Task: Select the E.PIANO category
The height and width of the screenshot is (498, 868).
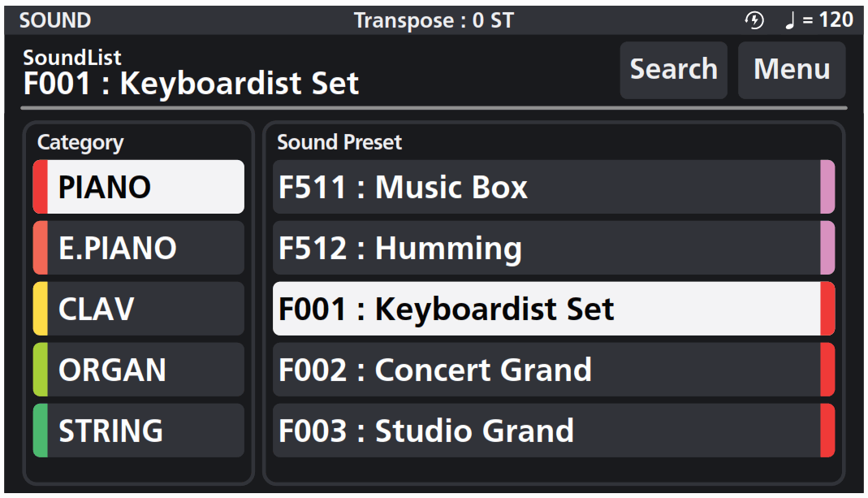Action: pos(138,248)
